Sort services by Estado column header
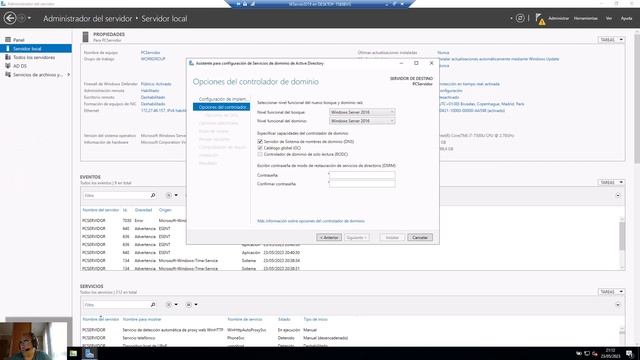The height and width of the screenshot is (360, 640). pos(284,319)
